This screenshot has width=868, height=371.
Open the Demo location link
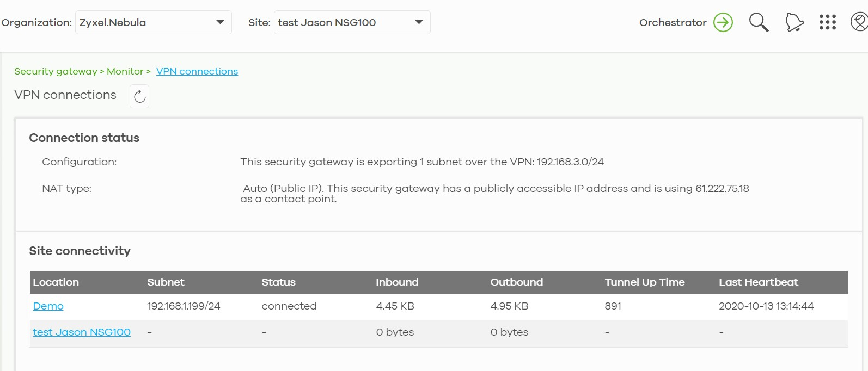coord(48,306)
